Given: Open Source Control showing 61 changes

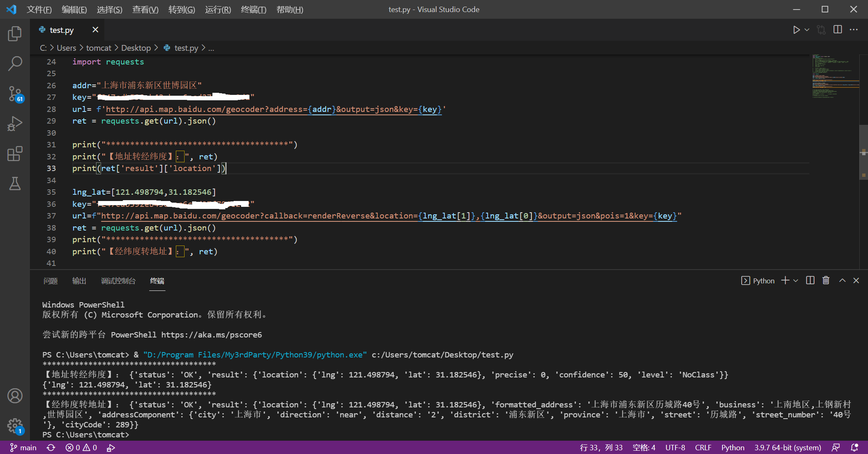Looking at the screenshot, I should click(15, 94).
